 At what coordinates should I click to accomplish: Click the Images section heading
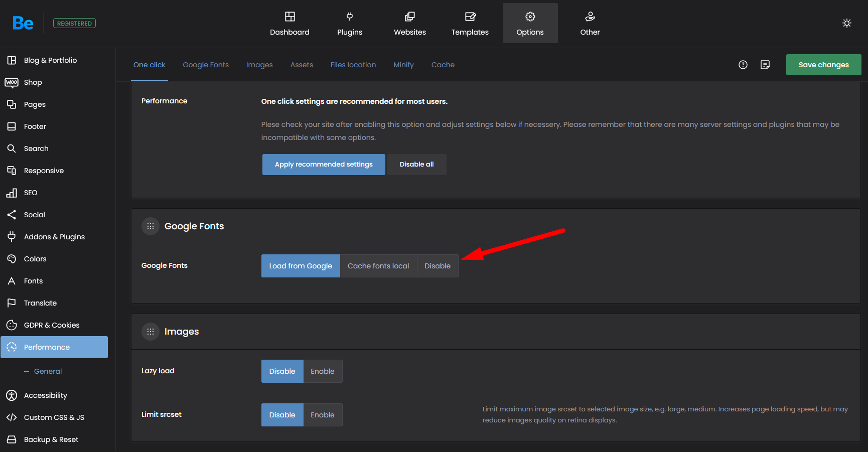pos(182,332)
